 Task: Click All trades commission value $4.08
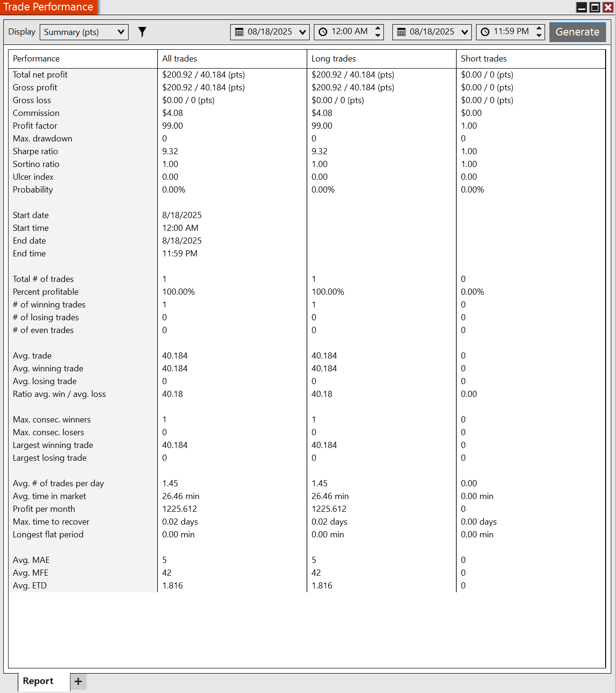tap(173, 113)
